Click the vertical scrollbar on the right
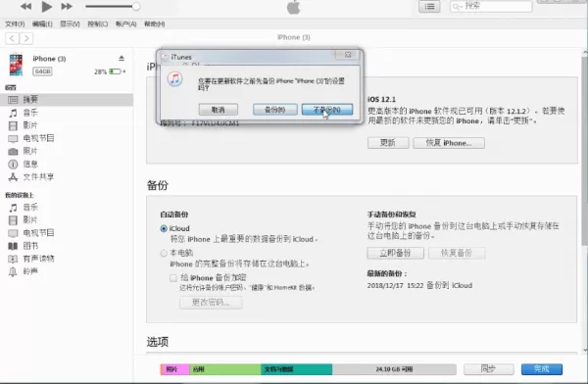Viewport: 588px width, 384px height. [x=585, y=150]
